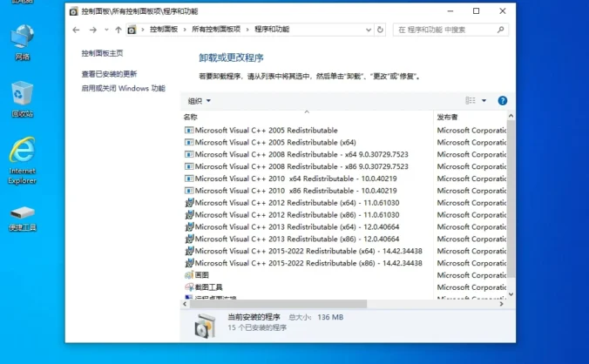
Task: Click publisher cell for 截图工具 row
Action: pos(471,287)
